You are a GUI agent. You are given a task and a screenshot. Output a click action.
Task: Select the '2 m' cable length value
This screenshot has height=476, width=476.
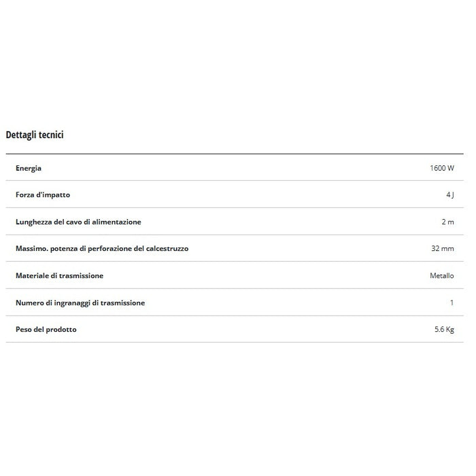pyautogui.click(x=447, y=222)
